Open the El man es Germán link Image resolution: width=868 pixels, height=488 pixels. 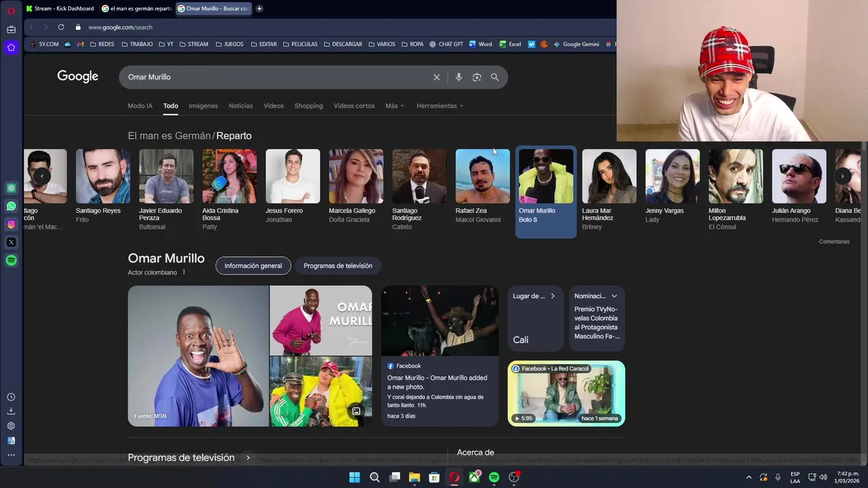[169, 136]
